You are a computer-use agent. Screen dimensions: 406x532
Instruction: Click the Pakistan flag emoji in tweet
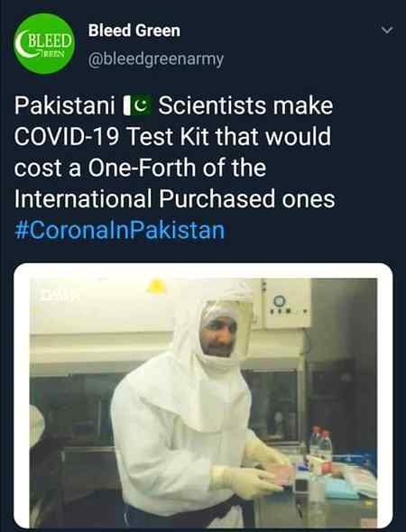coord(137,105)
